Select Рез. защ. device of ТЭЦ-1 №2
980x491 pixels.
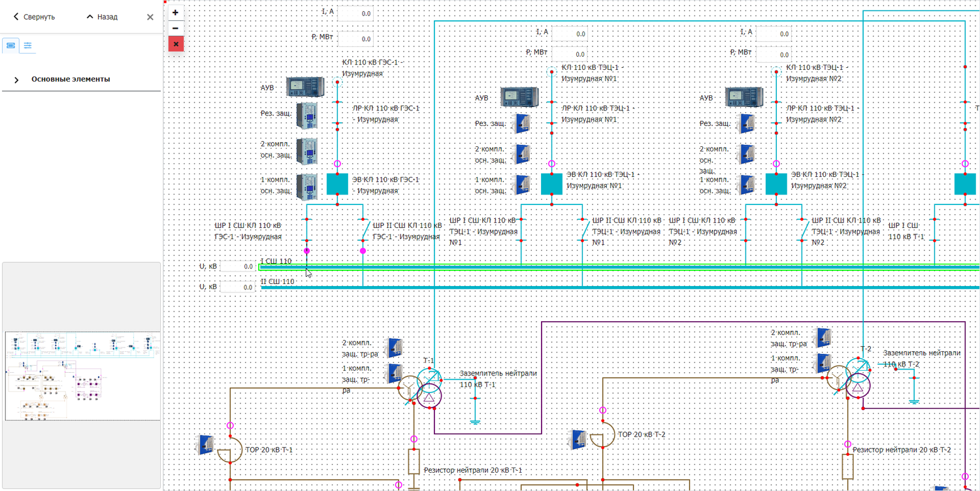pyautogui.click(x=747, y=123)
